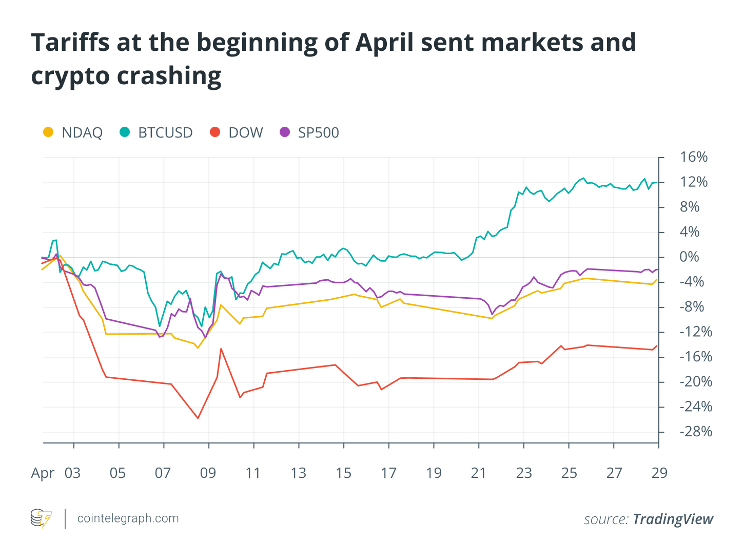Hide the DOW series via legend label

click(246, 133)
